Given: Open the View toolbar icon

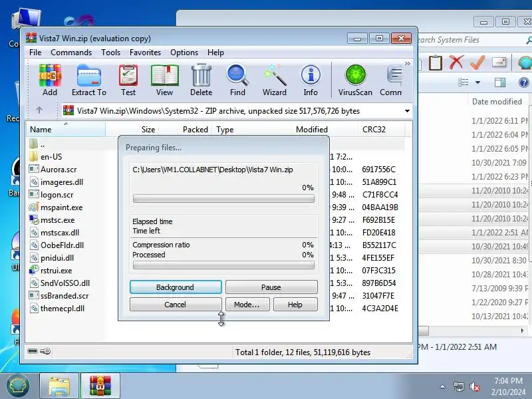Looking at the screenshot, I should point(164,80).
